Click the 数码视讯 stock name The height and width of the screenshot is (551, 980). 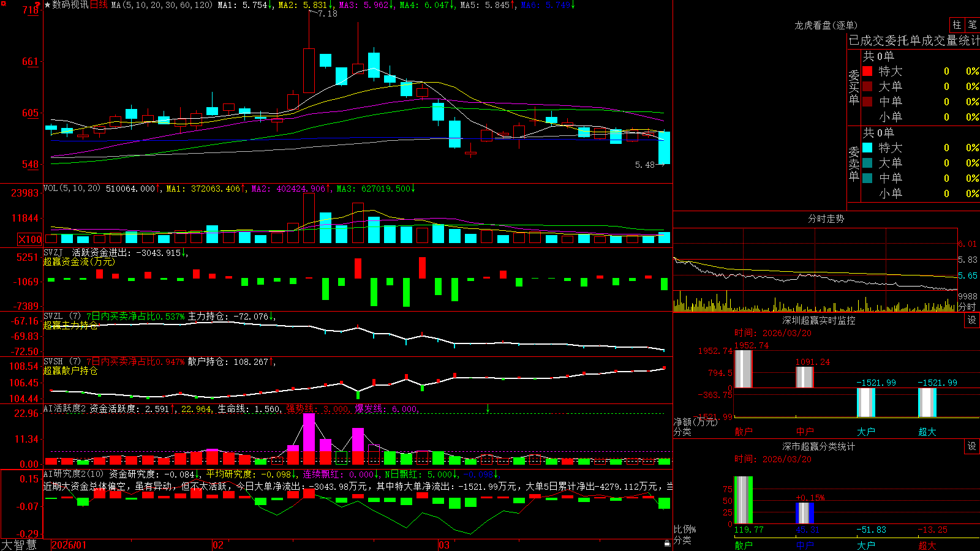coord(70,5)
